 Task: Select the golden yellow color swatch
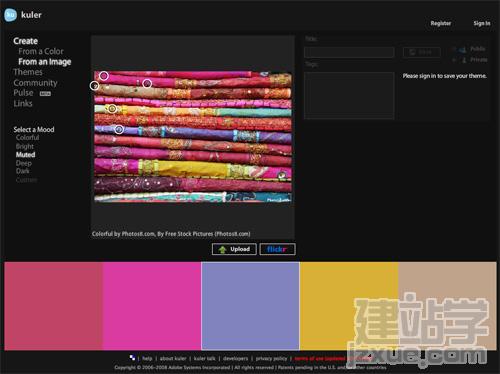(x=349, y=306)
